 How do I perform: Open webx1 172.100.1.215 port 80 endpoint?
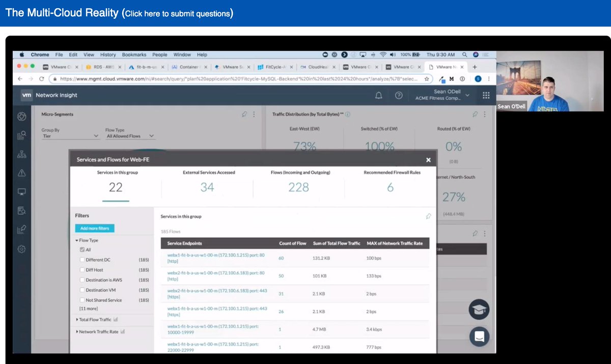click(x=216, y=259)
